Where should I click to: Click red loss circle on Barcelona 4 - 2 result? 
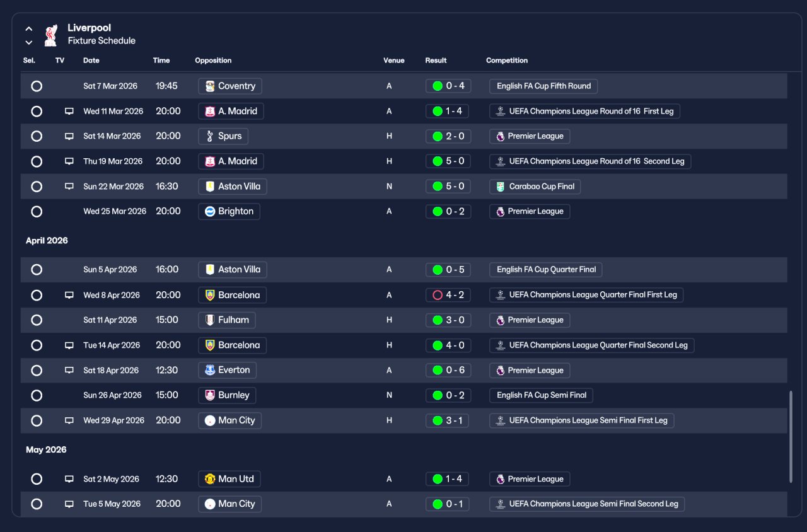point(438,295)
